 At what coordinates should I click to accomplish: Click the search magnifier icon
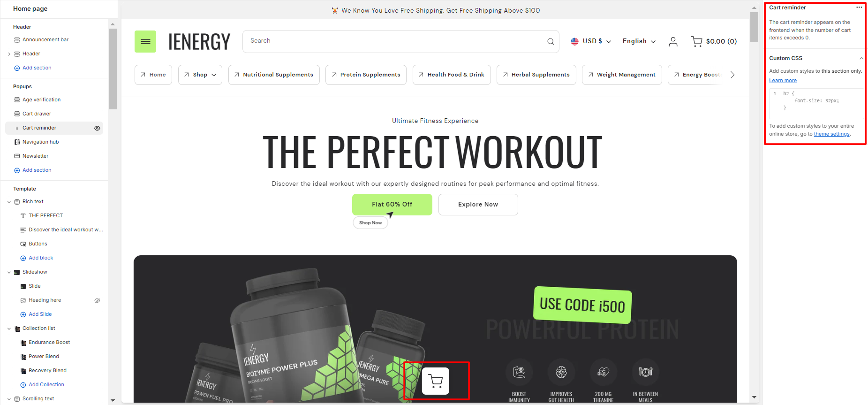coord(551,41)
